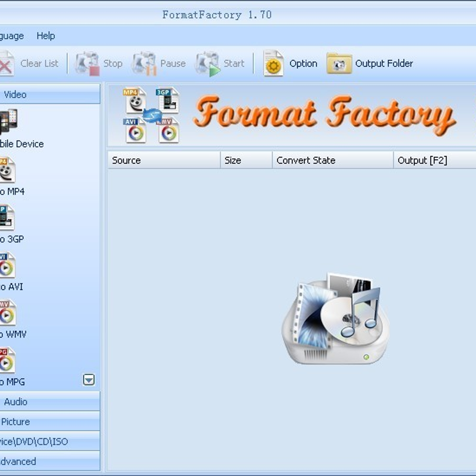
Task: Click the 'to MPG' text label
Action: point(12,382)
